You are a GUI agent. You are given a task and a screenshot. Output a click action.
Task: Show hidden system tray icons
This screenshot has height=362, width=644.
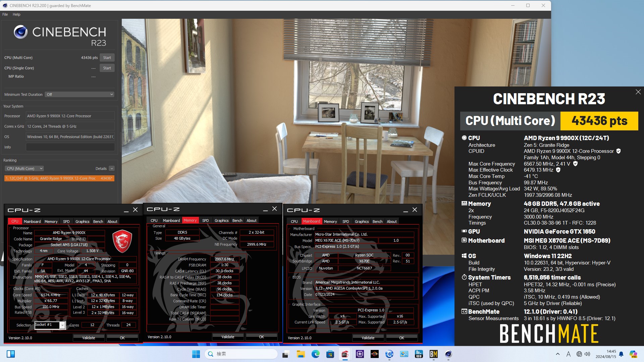click(557, 354)
